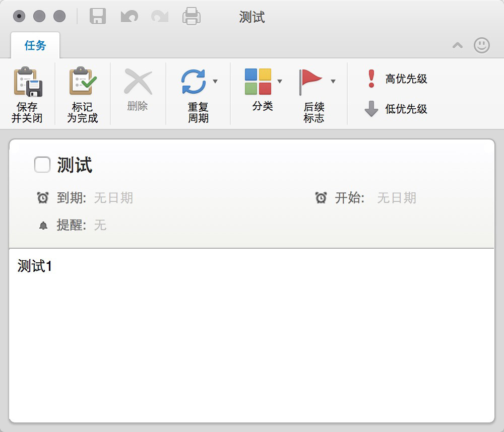The width and height of the screenshot is (504, 432).
Task: Click the smiley feedback icon
Action: [481, 45]
